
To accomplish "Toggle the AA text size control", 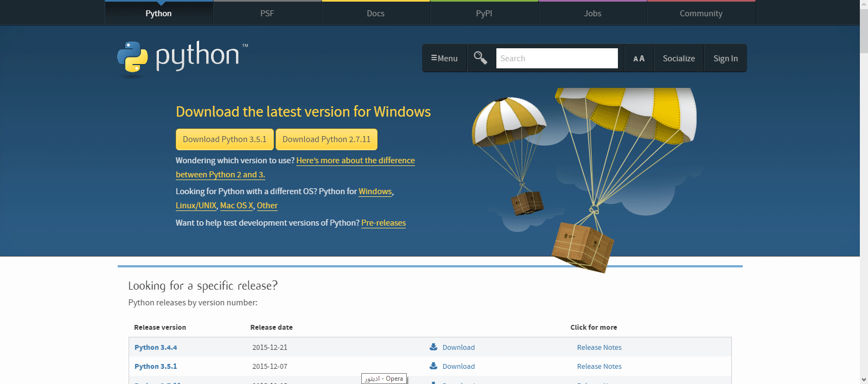I will point(639,59).
